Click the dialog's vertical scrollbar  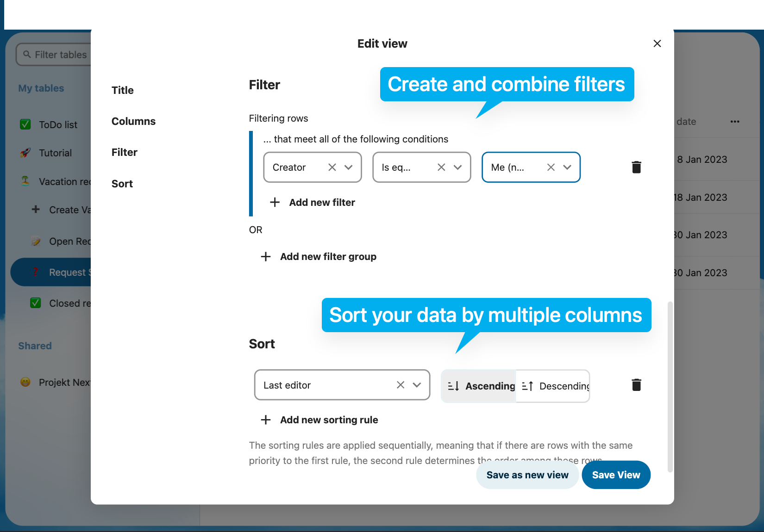pos(670,386)
